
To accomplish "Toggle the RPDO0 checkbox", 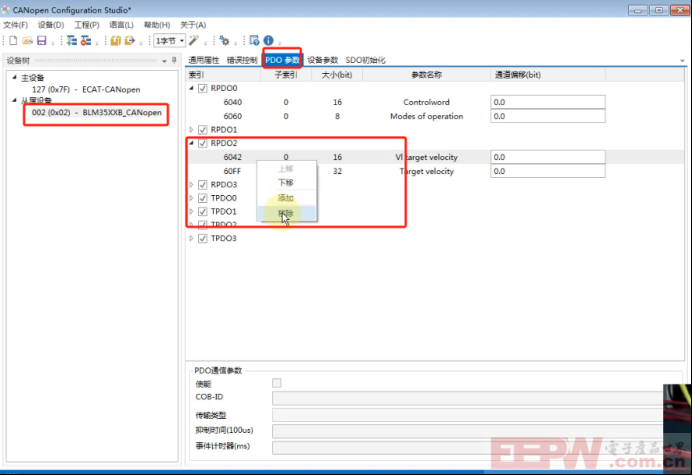I will coord(203,88).
